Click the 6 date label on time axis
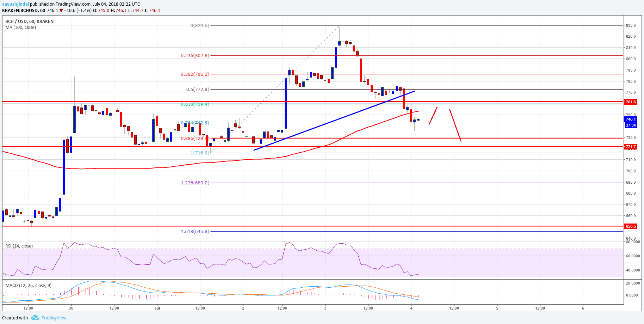The height and width of the screenshot is (324, 644). click(x=583, y=308)
